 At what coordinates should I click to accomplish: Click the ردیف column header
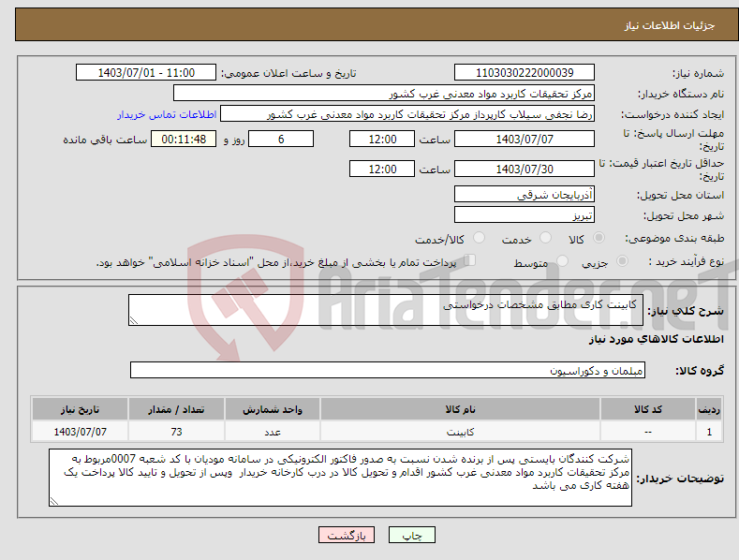709,409
